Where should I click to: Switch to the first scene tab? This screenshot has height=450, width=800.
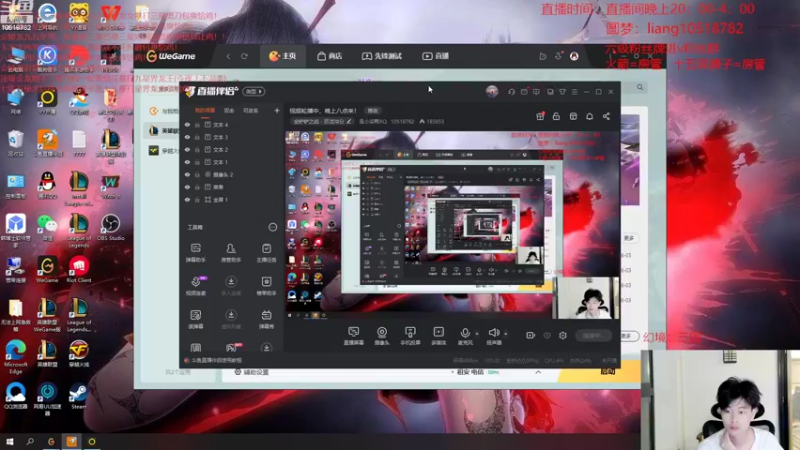[x=205, y=111]
